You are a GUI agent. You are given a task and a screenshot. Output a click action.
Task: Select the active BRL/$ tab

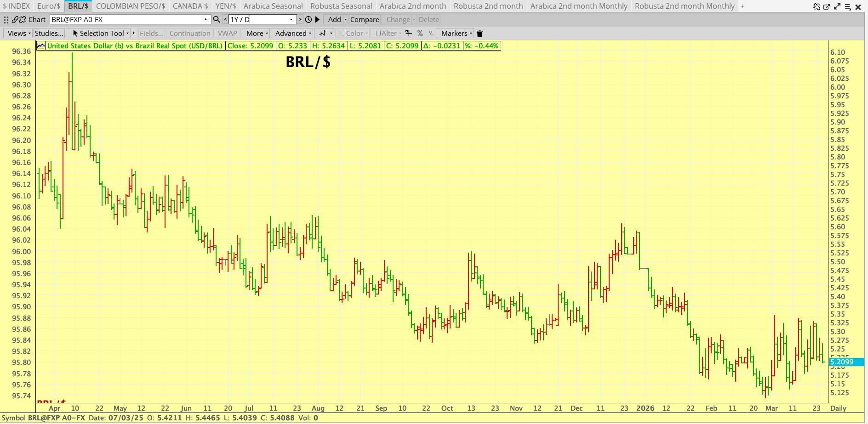tap(78, 6)
